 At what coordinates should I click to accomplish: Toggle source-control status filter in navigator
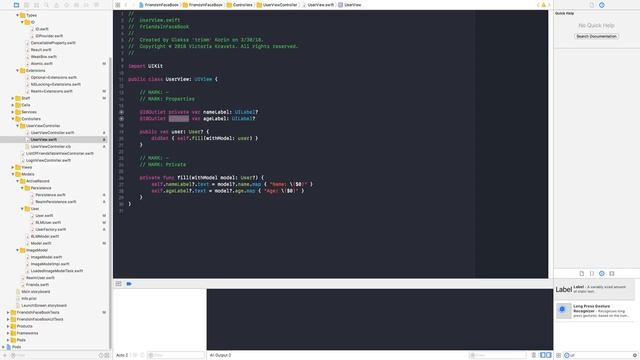[x=107, y=356]
